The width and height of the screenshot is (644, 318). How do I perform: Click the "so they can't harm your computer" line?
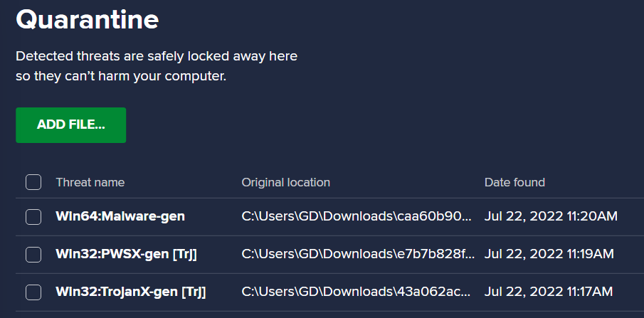pyautogui.click(x=121, y=76)
